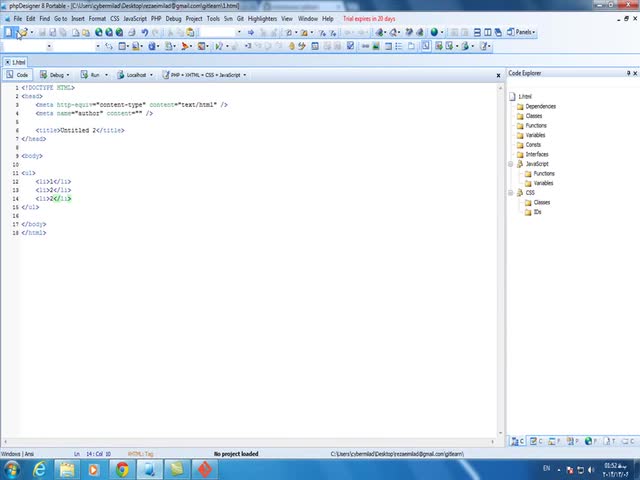Click into the toolbar search combo field
This screenshot has height=480, width=640.
point(218,32)
